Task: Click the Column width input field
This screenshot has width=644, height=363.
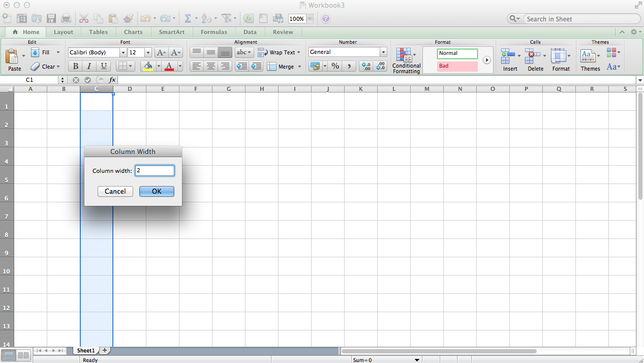Action: coord(155,171)
